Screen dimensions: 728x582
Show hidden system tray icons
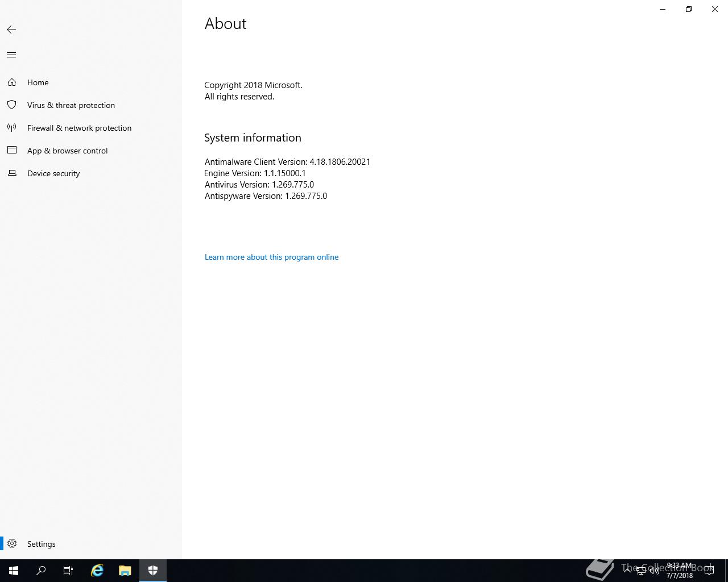coord(627,571)
